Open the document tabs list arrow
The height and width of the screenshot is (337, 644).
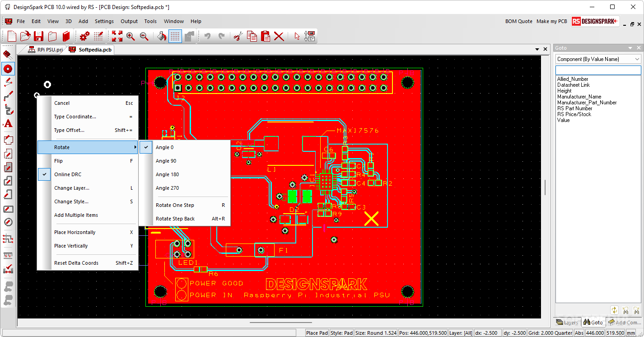click(537, 49)
